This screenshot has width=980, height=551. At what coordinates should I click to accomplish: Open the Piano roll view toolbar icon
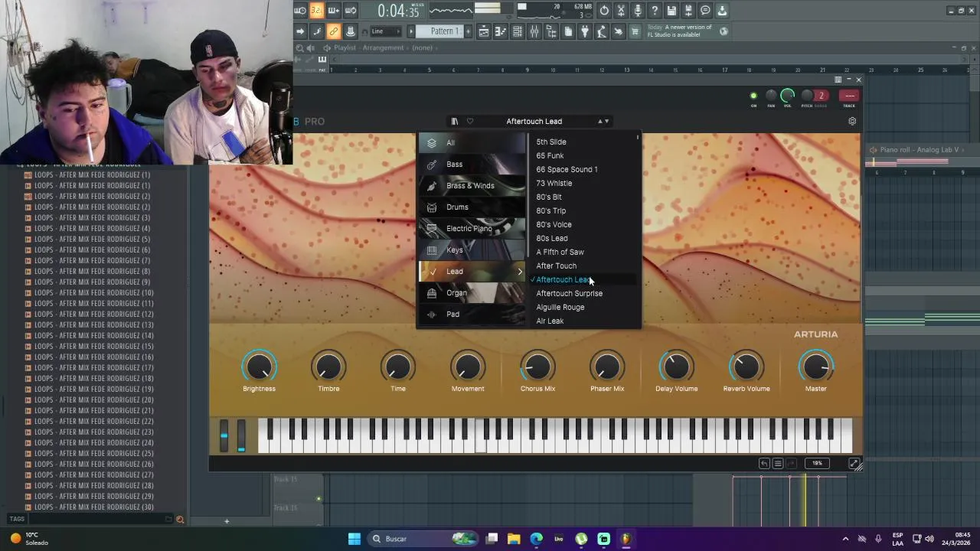point(500,31)
